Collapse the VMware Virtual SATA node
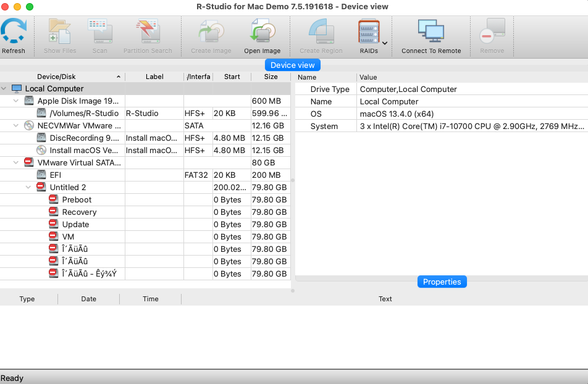 pyautogui.click(x=16, y=163)
